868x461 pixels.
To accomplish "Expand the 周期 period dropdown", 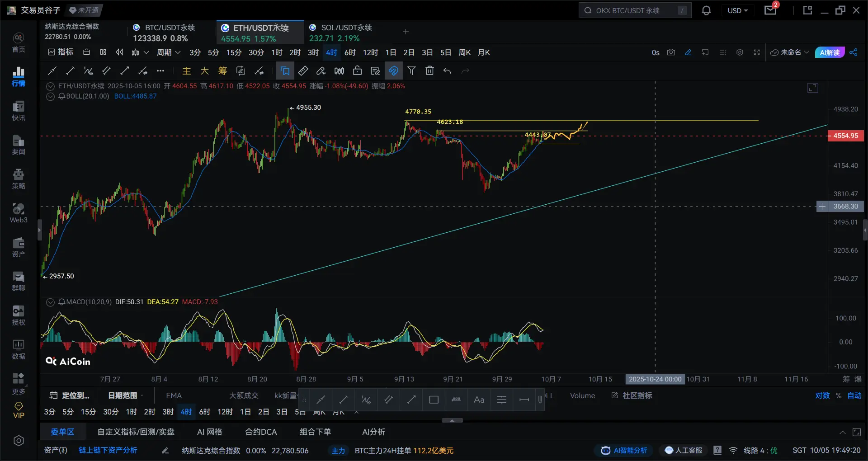I will point(168,52).
